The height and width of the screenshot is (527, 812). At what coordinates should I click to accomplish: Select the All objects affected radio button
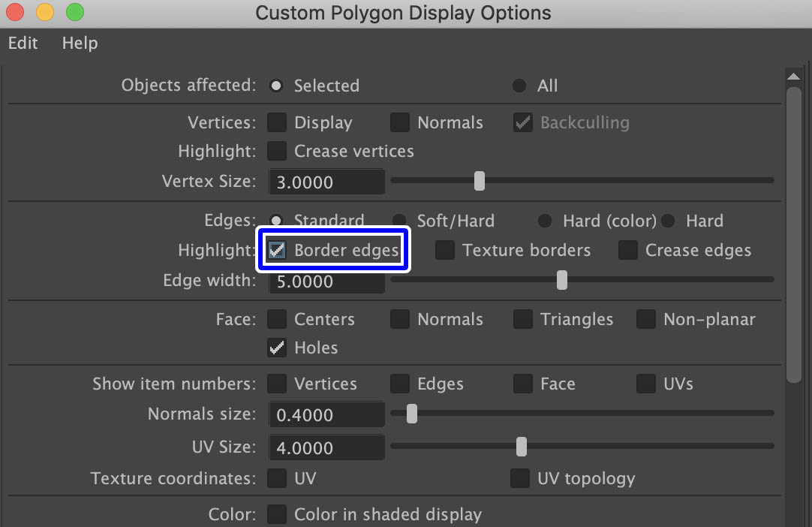pyautogui.click(x=519, y=86)
